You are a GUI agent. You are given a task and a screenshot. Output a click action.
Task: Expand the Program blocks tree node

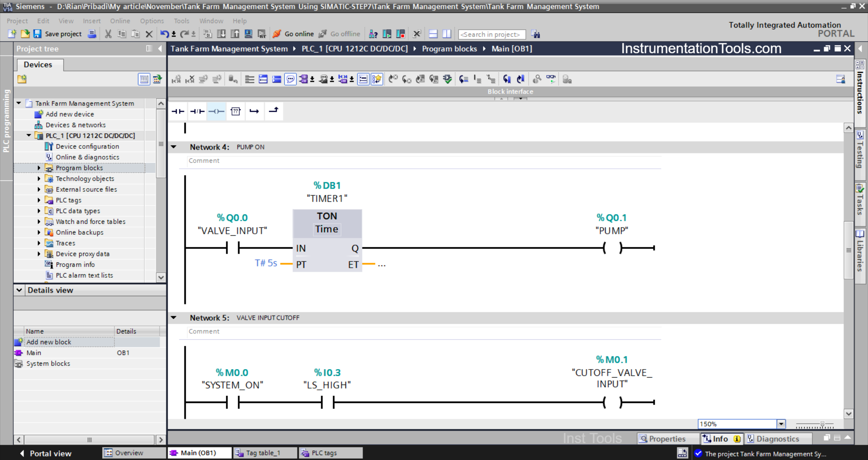pos(39,168)
